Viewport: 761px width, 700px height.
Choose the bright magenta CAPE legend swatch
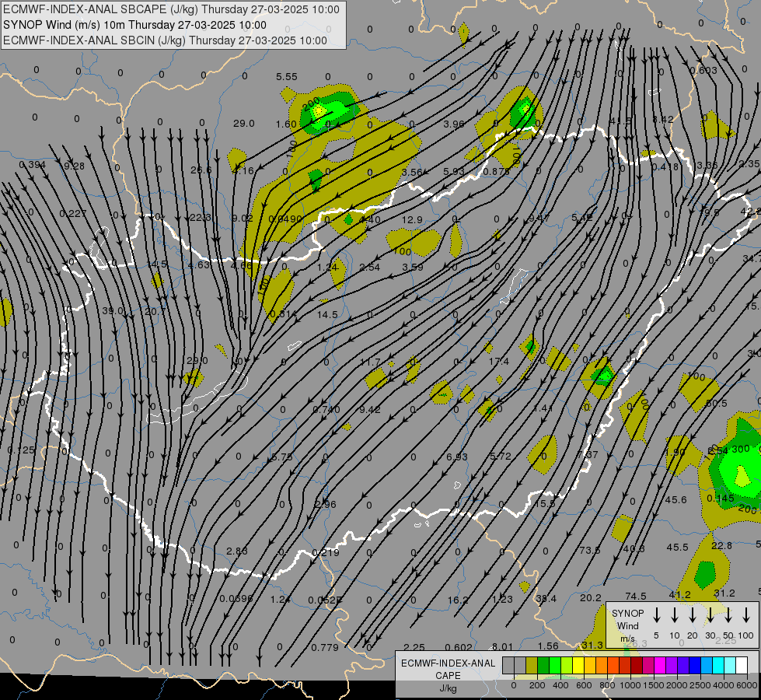661,665
